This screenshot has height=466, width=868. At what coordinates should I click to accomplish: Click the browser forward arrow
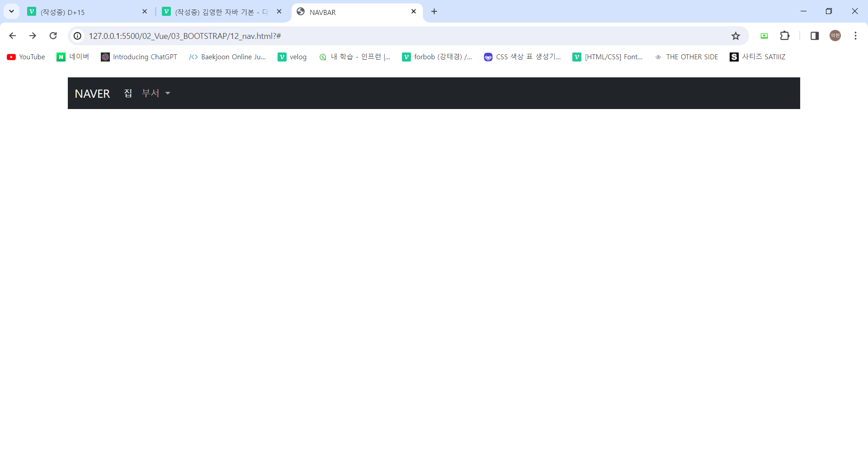pos(33,36)
